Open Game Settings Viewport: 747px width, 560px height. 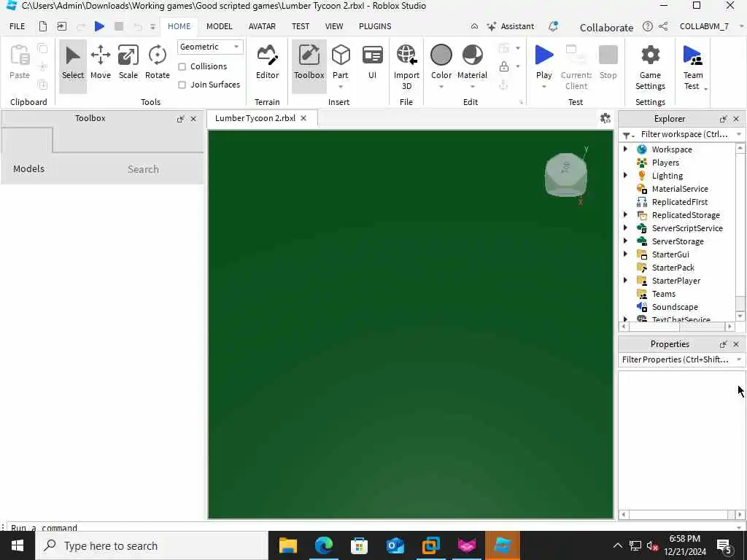650,66
